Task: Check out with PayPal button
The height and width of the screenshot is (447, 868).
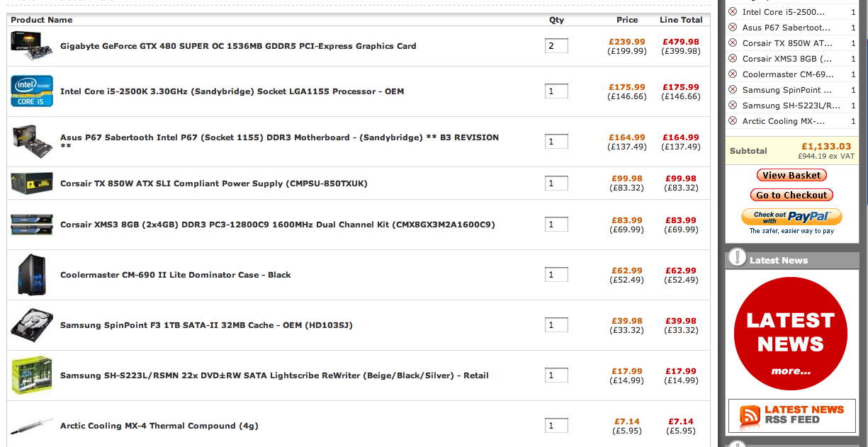Action: pyautogui.click(x=791, y=217)
